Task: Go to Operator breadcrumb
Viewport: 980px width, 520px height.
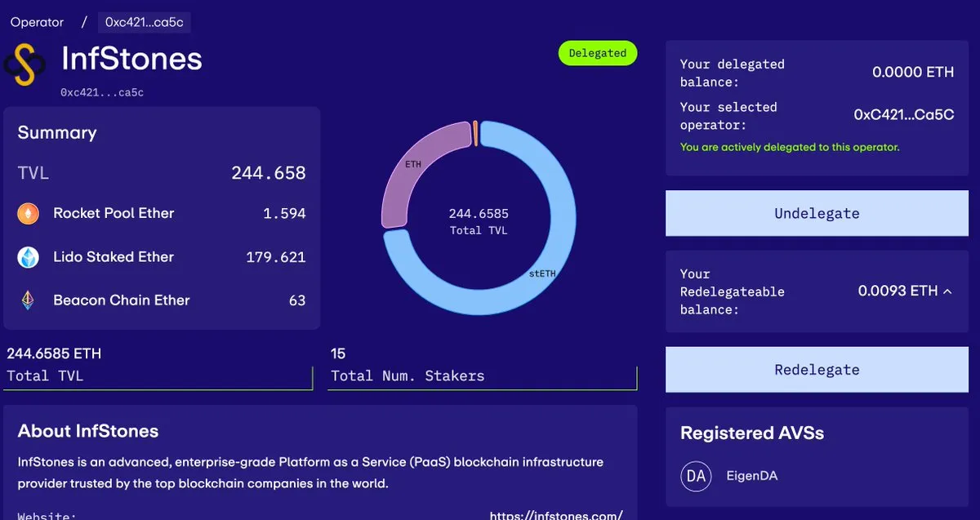Action: click(37, 22)
